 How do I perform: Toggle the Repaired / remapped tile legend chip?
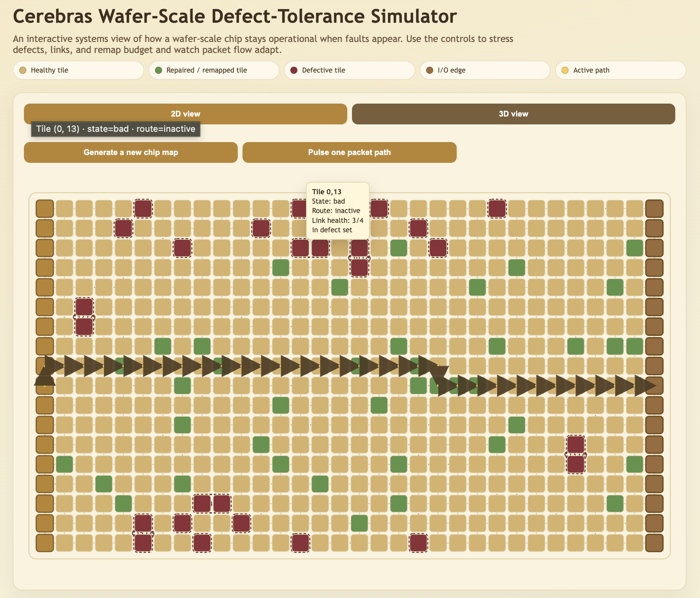coord(214,70)
